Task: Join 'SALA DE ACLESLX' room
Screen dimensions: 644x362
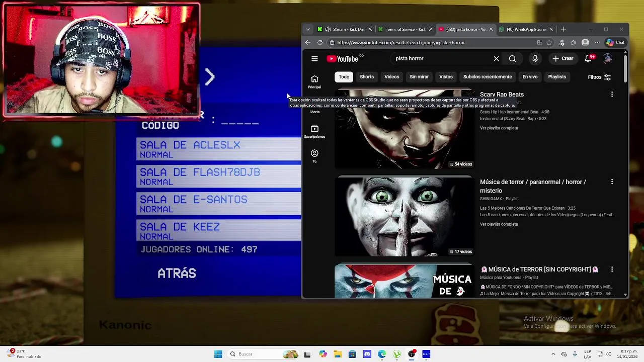Action: (x=218, y=149)
